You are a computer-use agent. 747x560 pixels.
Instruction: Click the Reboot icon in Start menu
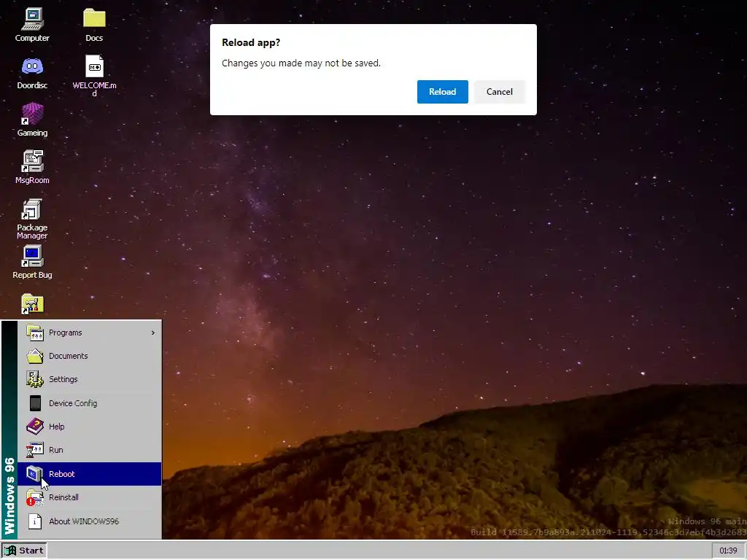(35, 474)
